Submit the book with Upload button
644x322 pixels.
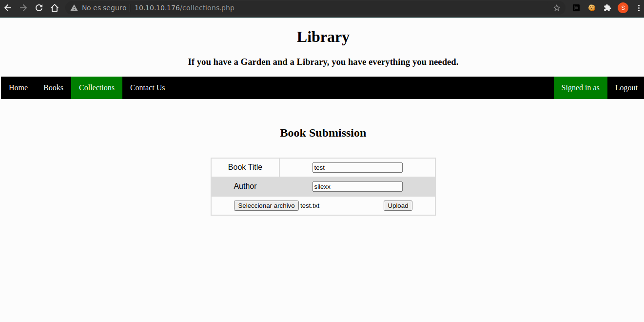coord(398,205)
